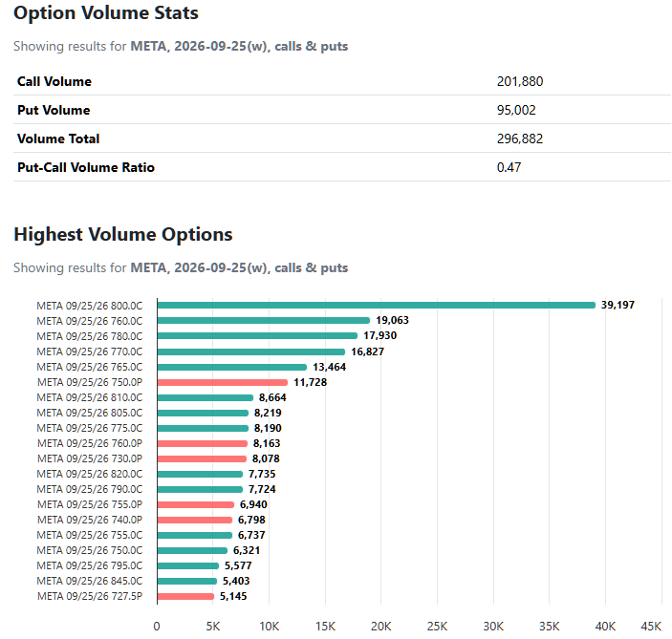The width and height of the screenshot is (672, 639).
Task: Click the label META 09/25/26 770.0C
Action: tap(90, 351)
